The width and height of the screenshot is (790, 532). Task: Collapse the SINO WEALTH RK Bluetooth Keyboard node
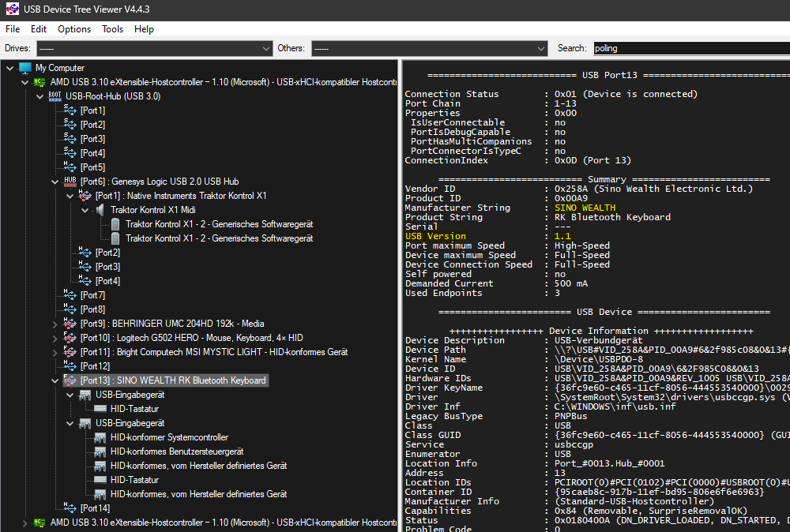55,380
